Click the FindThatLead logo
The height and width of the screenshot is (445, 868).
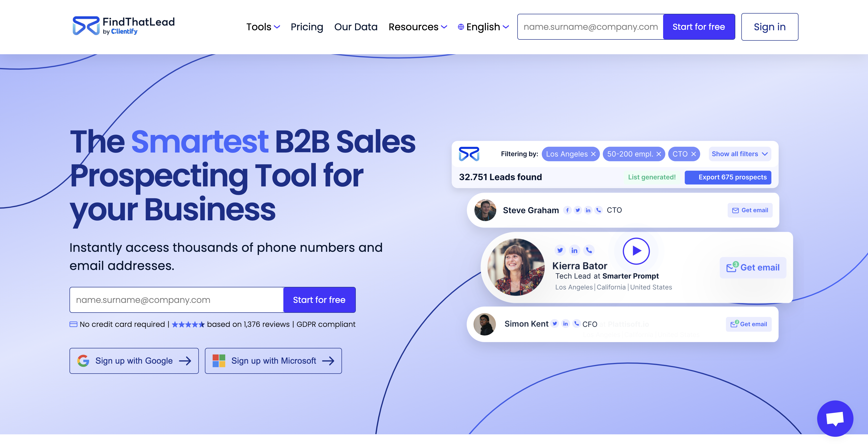123,26
